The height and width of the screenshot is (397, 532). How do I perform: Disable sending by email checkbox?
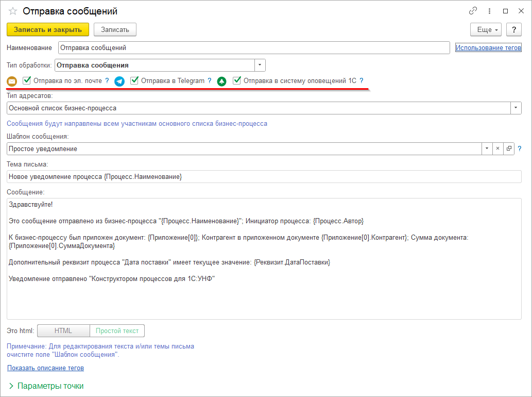click(x=27, y=80)
